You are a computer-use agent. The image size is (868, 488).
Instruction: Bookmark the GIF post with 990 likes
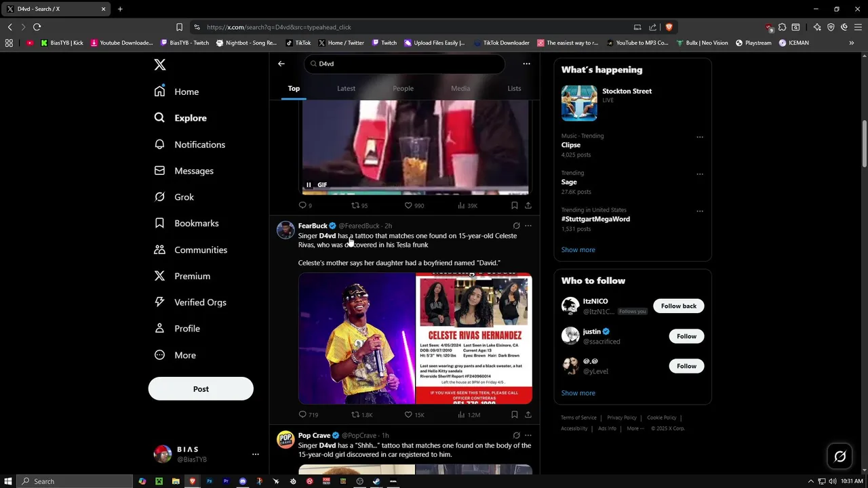point(515,205)
